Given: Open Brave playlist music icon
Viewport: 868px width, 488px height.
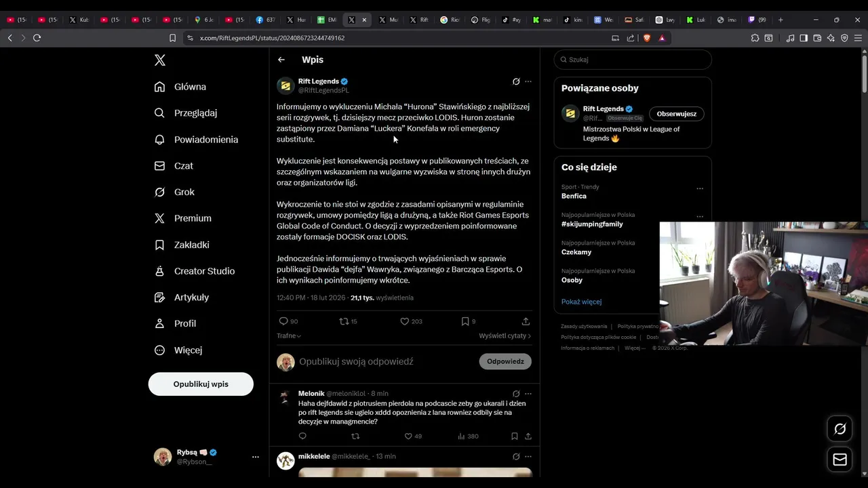Looking at the screenshot, I should 790,38.
